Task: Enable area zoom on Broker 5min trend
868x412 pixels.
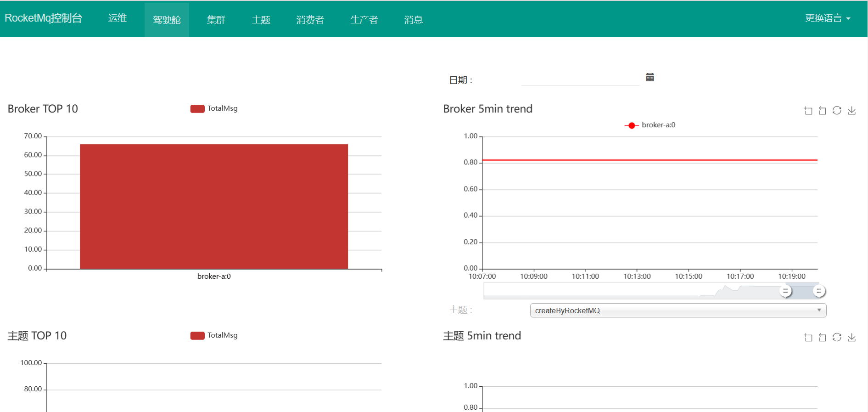Action: click(808, 111)
